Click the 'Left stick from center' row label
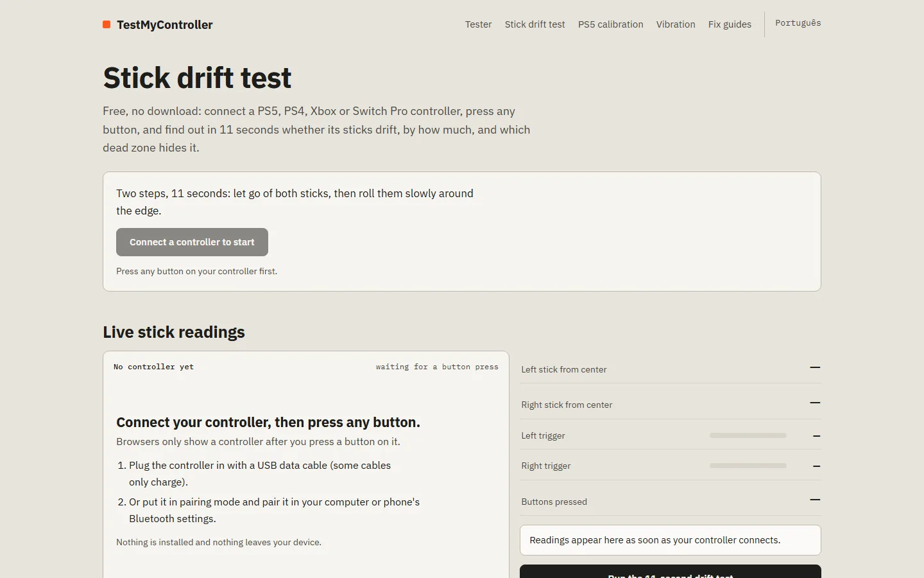This screenshot has height=578, width=924. (563, 369)
